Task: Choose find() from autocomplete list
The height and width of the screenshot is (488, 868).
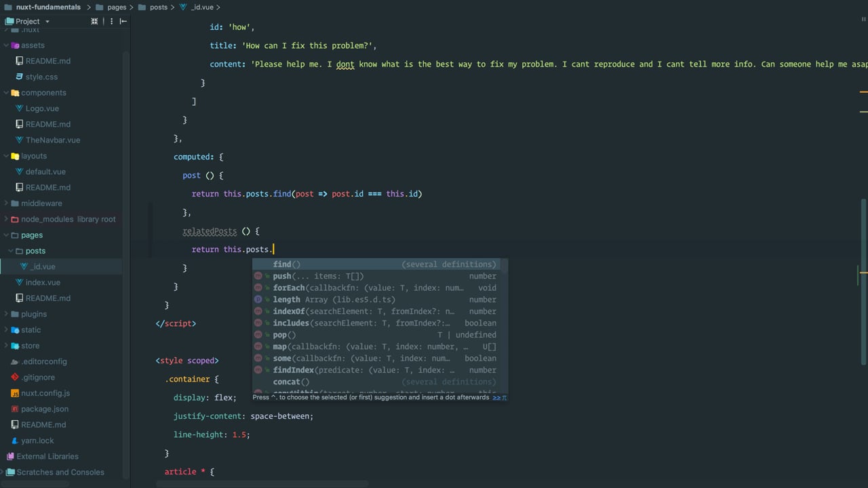Action: click(376, 264)
